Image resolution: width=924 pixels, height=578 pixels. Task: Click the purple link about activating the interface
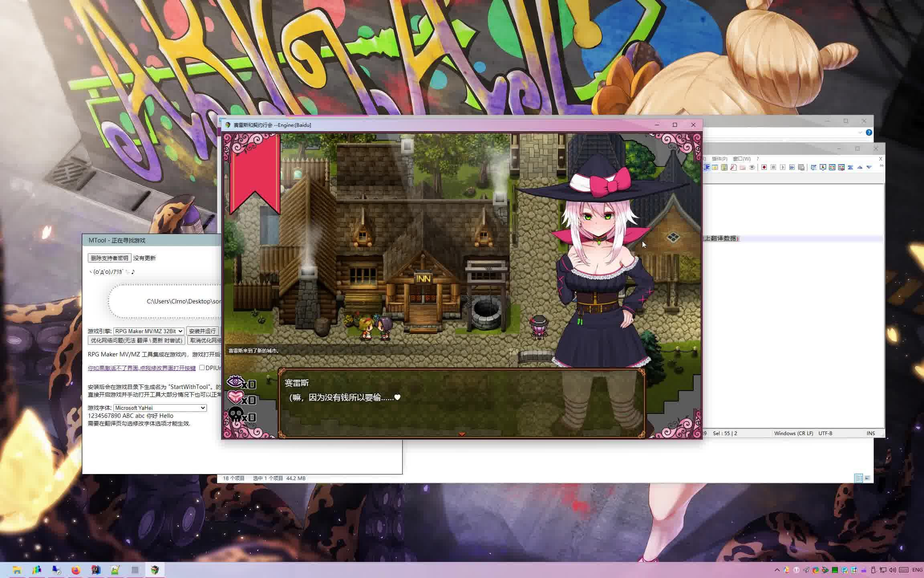pyautogui.click(x=142, y=368)
